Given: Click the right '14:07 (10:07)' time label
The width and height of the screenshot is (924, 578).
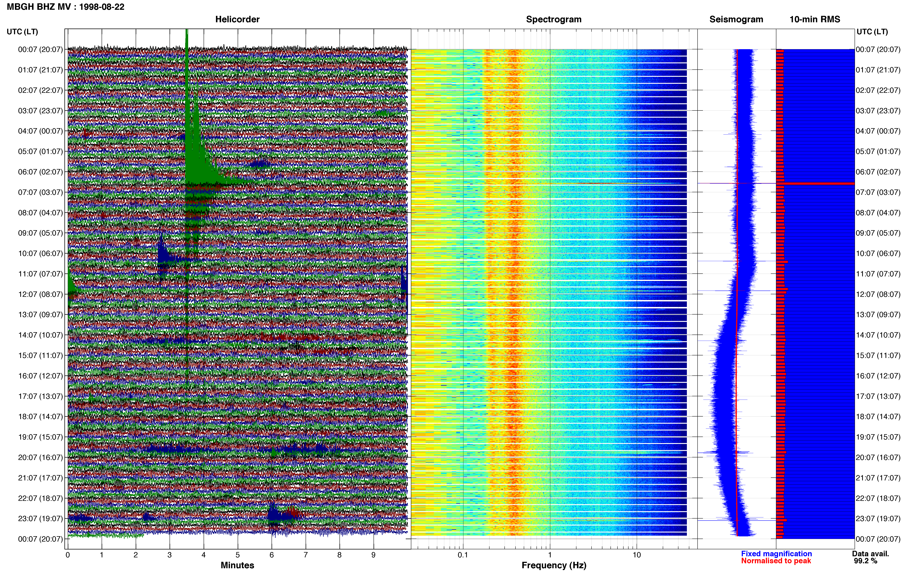Looking at the screenshot, I should pos(878,335).
